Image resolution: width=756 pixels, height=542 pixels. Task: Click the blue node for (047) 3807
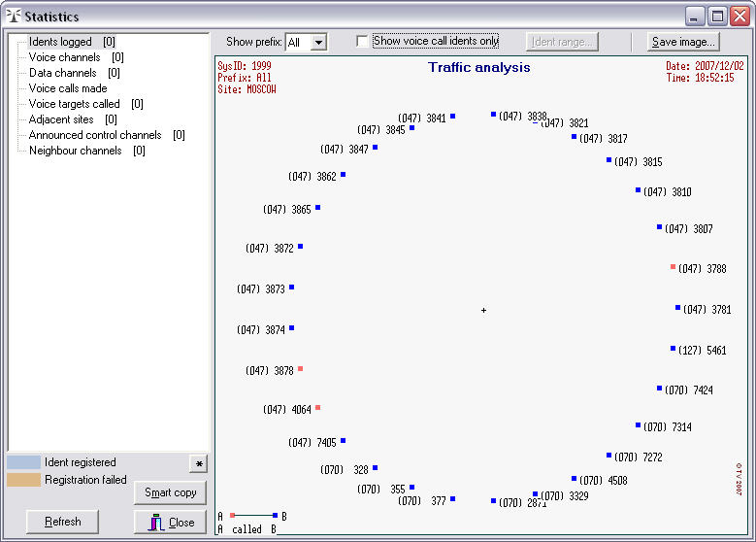point(659,227)
